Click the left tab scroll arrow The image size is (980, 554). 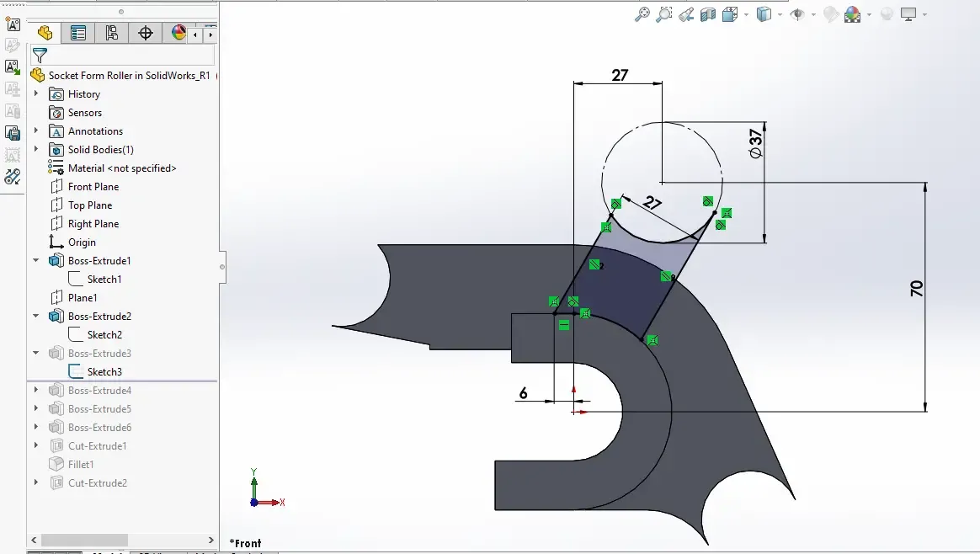pyautogui.click(x=195, y=35)
